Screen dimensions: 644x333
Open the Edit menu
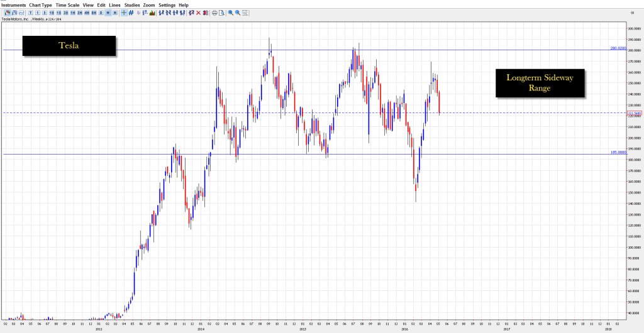[101, 5]
